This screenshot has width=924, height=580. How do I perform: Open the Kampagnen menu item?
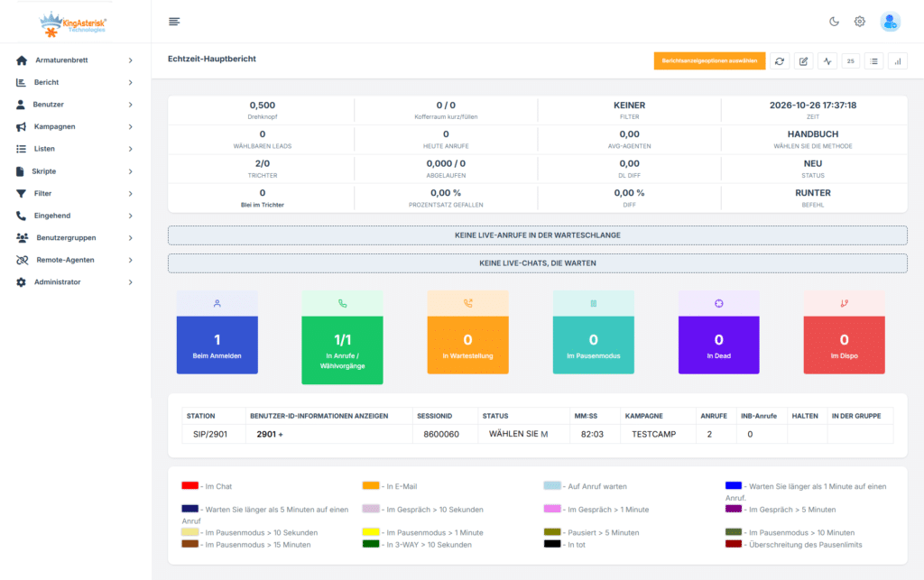point(75,126)
